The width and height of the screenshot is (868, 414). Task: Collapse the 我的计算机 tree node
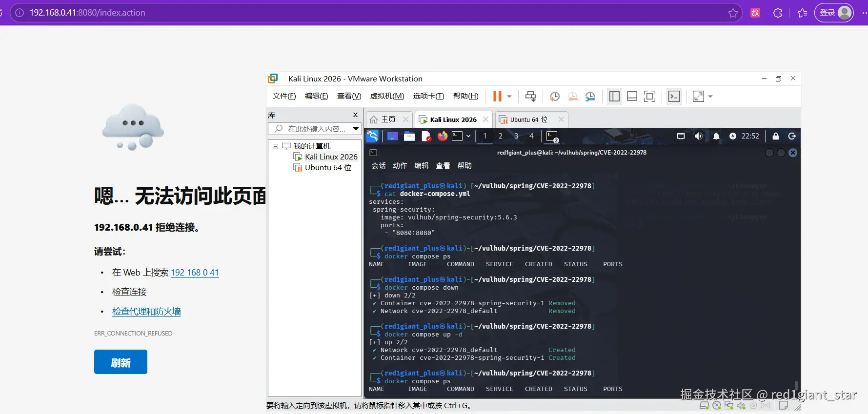(x=275, y=146)
